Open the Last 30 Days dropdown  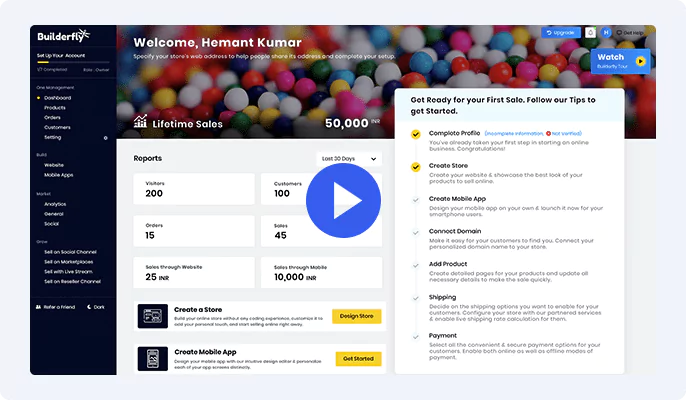(347, 158)
